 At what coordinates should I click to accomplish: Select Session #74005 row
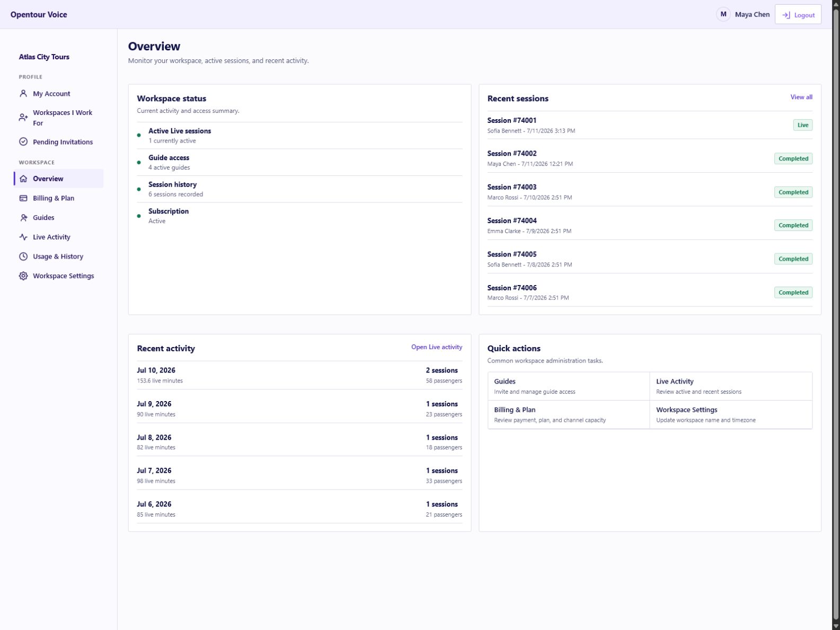point(650,259)
